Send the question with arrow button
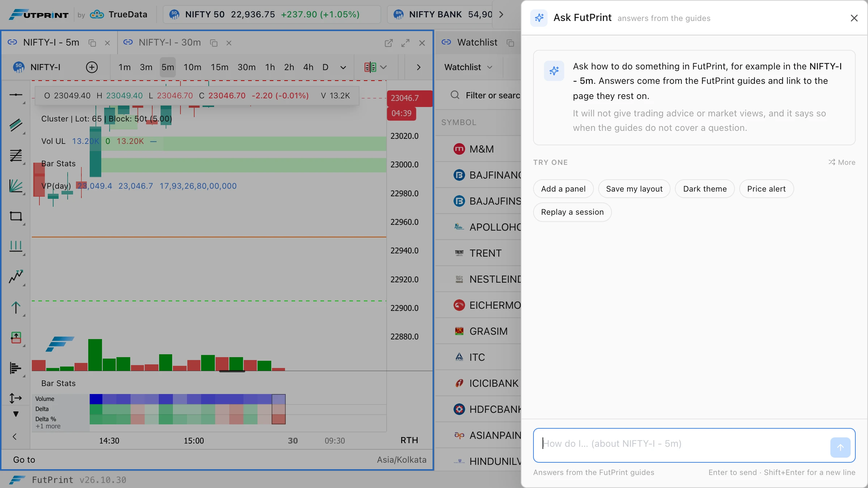This screenshot has width=868, height=488. 840,447
